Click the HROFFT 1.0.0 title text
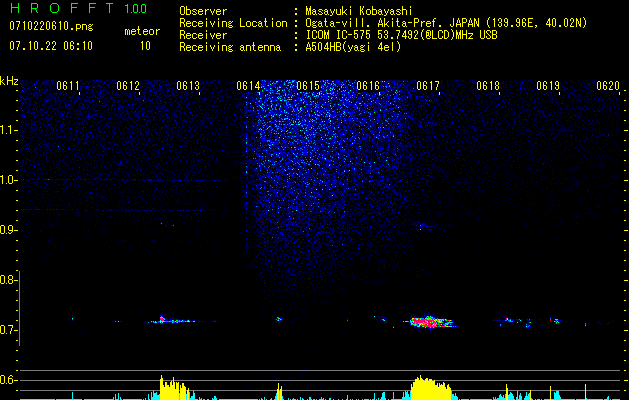Screen dimensions: 629x400 click(79, 8)
